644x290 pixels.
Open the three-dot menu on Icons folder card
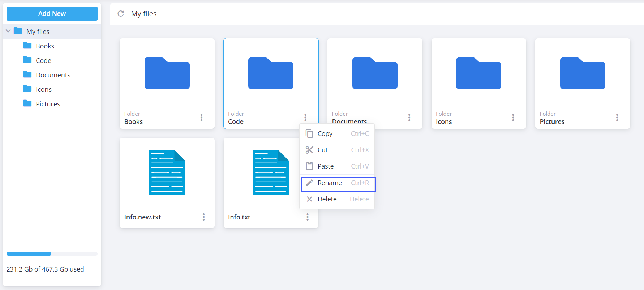coord(513,118)
